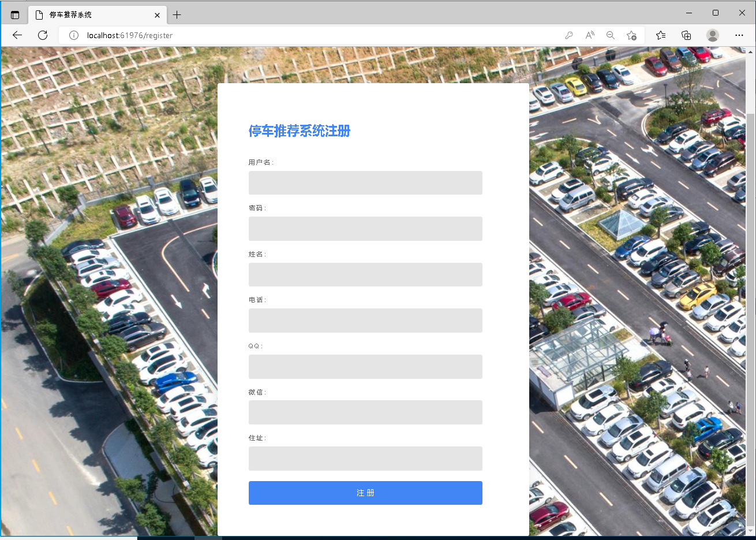Maximize the browser window
Viewport: 756px width, 540px height.
coord(716,13)
